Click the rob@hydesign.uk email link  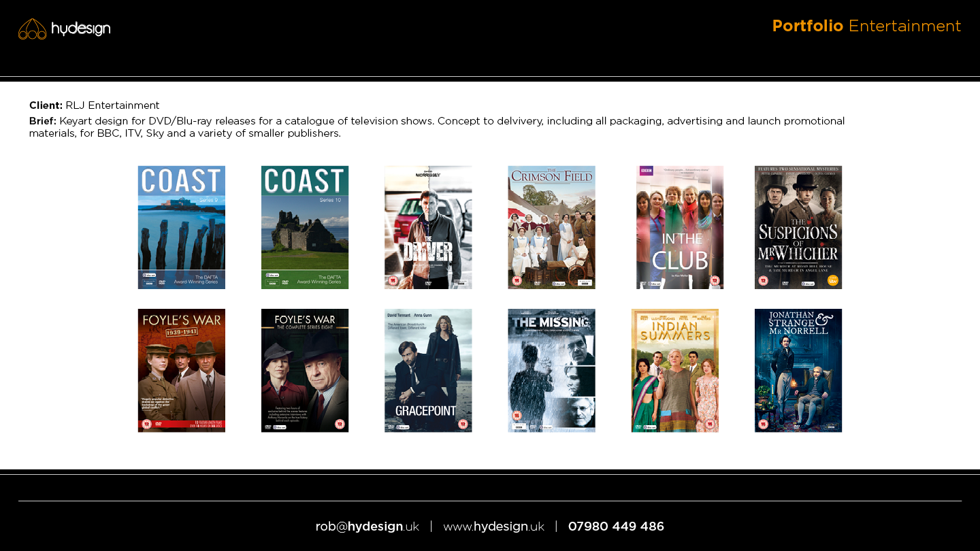coord(367,527)
